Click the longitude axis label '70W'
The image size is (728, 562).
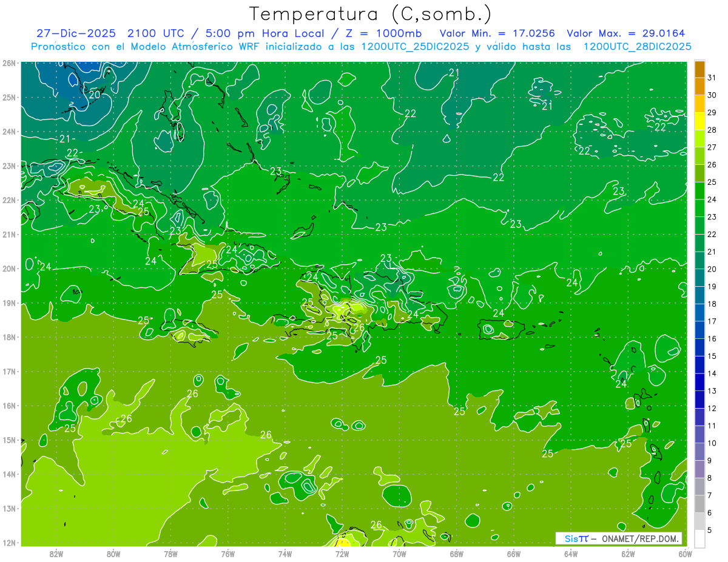pyautogui.click(x=399, y=554)
